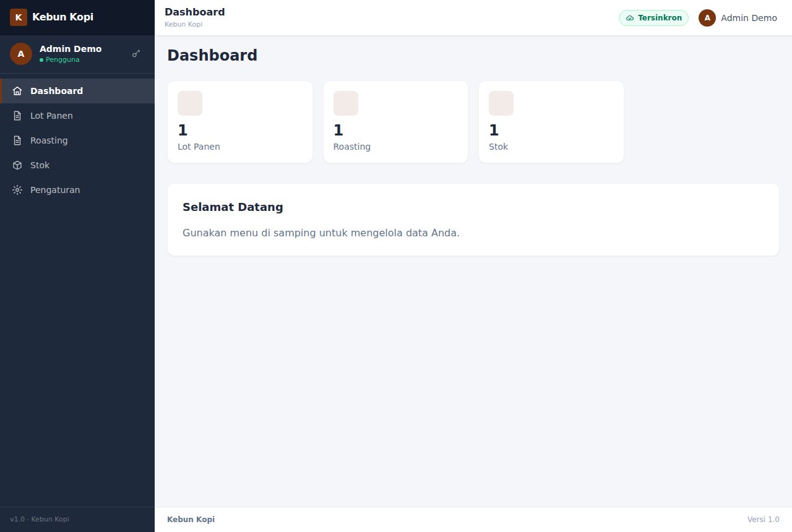Open the Roasting summary card

coord(395,122)
